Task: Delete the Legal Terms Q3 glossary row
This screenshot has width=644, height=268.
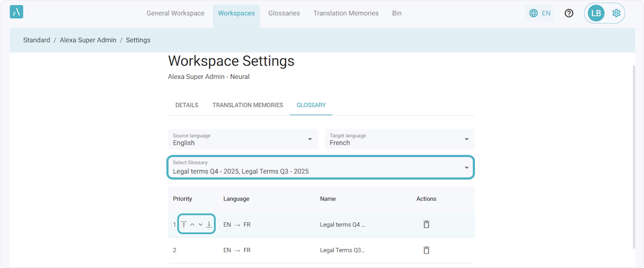Action: 426,250
